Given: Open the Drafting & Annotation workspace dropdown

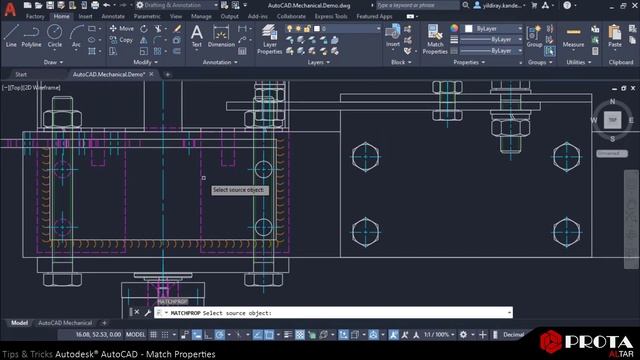Looking at the screenshot, I should pyautogui.click(x=177, y=5).
